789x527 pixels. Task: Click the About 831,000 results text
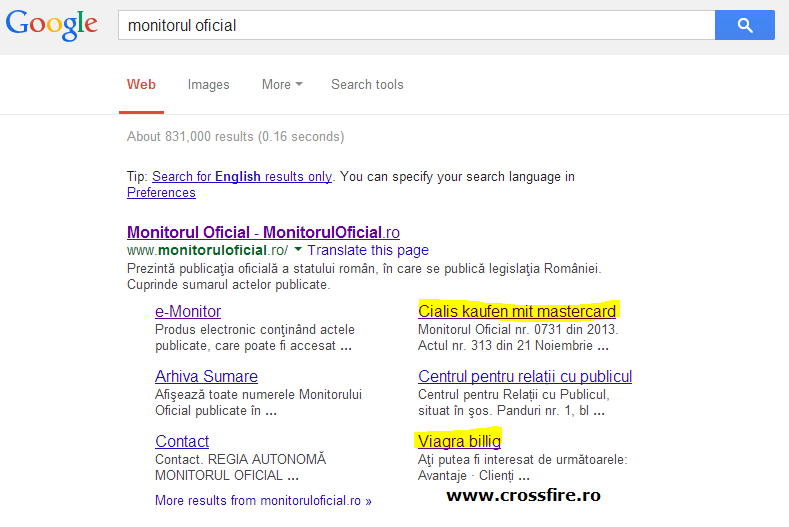tap(235, 137)
